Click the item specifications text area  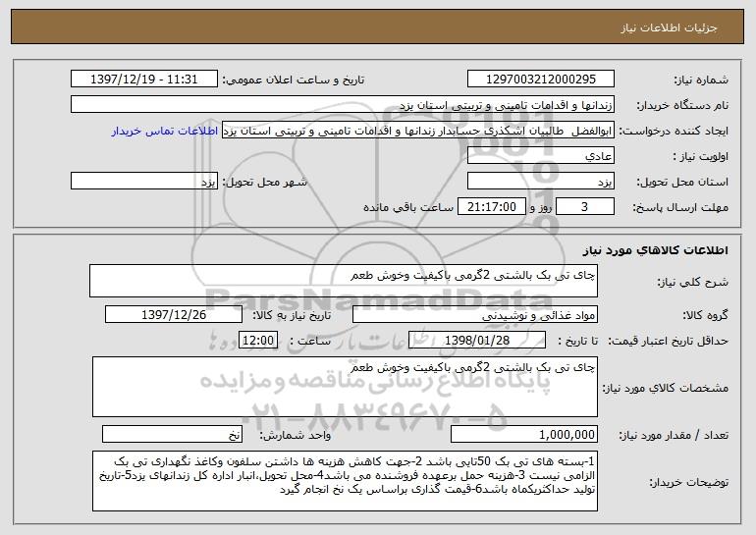pos(345,387)
